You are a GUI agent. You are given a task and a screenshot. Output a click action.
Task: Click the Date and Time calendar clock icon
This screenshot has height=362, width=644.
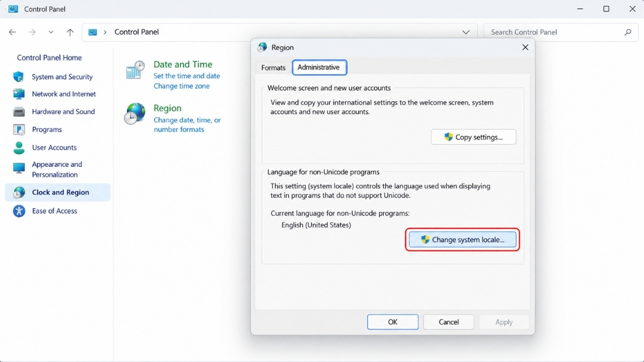(x=135, y=70)
